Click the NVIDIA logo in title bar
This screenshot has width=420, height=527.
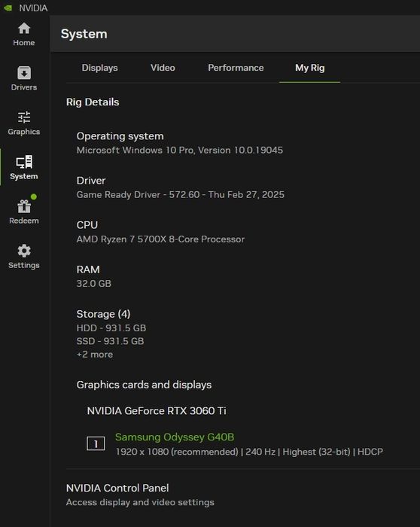pos(8,8)
